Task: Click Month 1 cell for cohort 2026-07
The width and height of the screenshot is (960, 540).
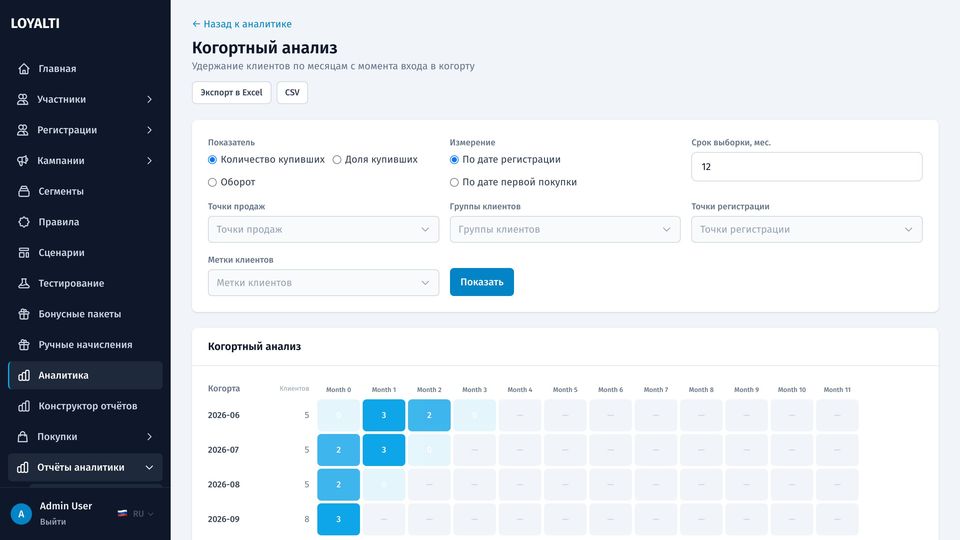Action: click(384, 450)
